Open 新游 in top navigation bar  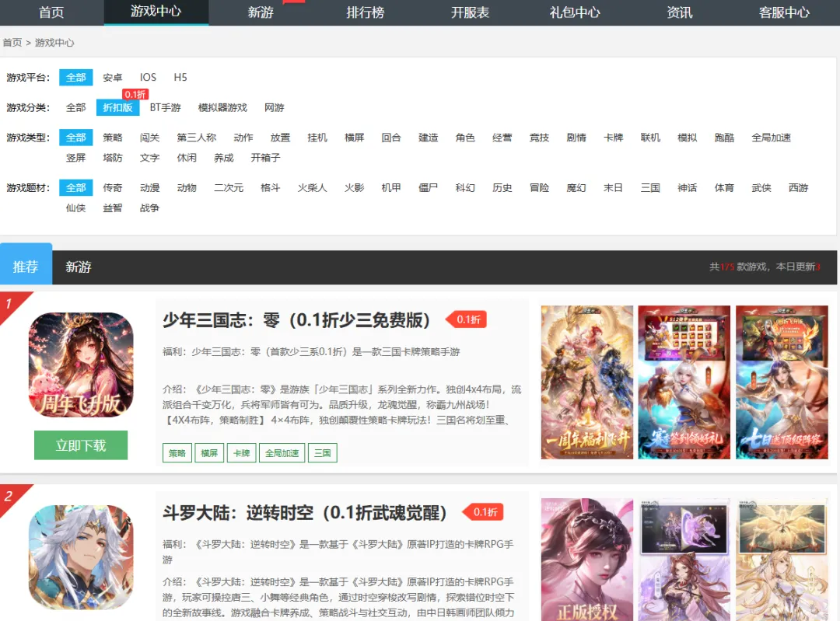point(261,12)
